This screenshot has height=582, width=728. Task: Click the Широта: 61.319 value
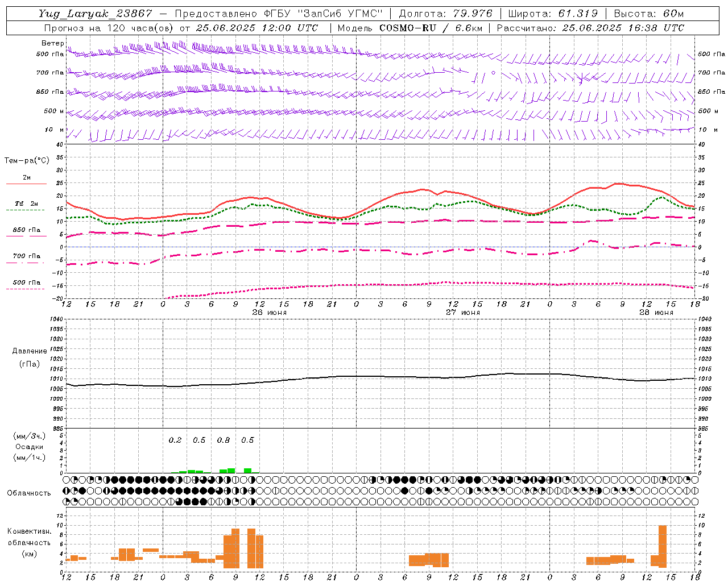(x=553, y=14)
